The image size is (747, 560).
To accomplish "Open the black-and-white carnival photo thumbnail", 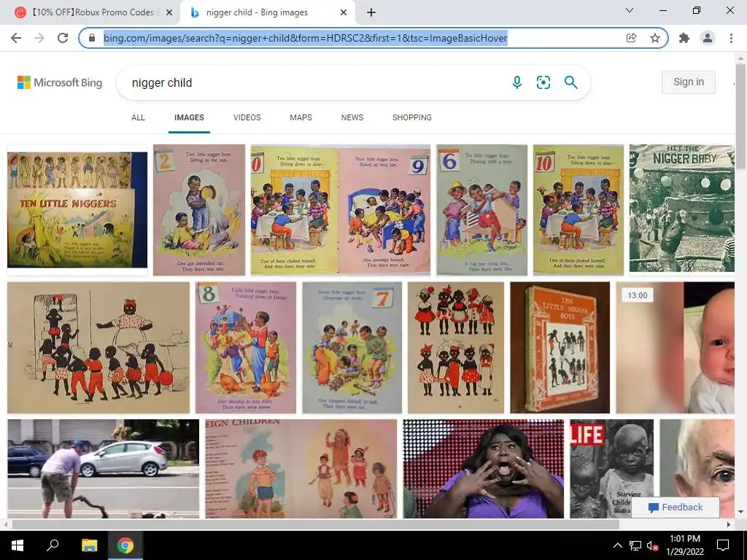I will (x=682, y=209).
